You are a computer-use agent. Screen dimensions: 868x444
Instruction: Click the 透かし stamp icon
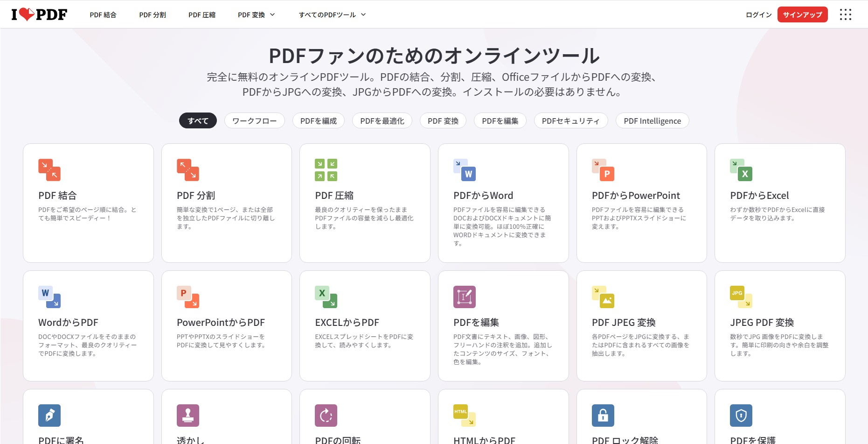188,416
